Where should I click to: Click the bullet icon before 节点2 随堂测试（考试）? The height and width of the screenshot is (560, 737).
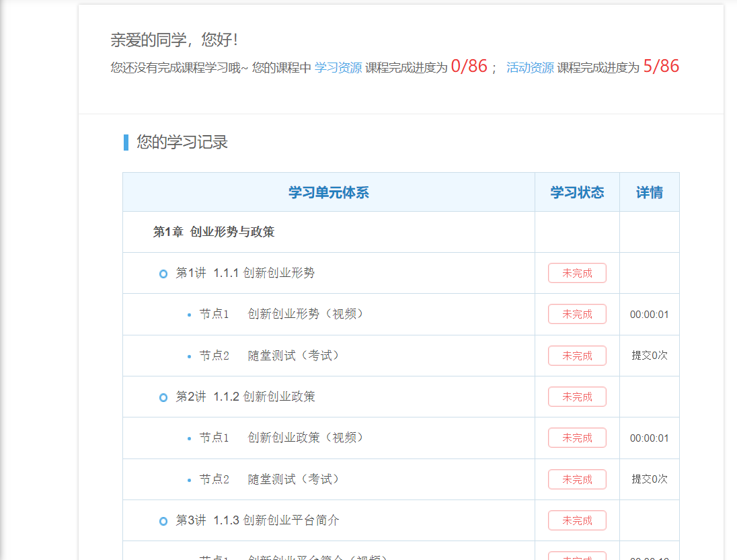190,355
